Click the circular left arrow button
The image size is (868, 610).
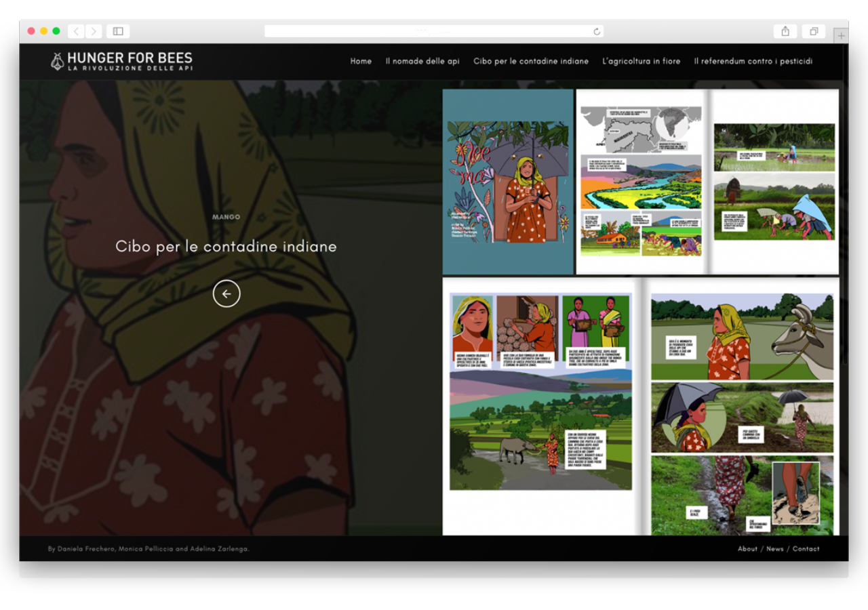226,293
